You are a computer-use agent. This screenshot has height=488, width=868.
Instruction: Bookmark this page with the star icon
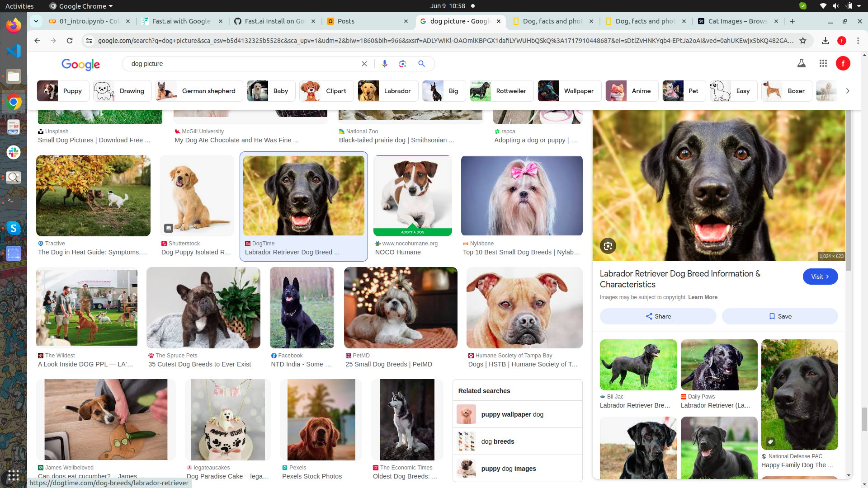pos(803,41)
